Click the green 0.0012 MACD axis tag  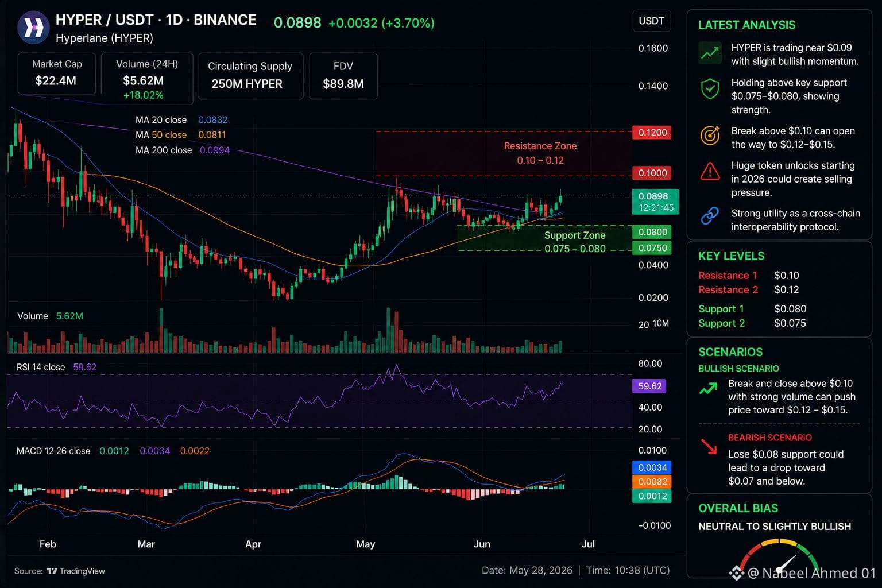click(x=652, y=496)
